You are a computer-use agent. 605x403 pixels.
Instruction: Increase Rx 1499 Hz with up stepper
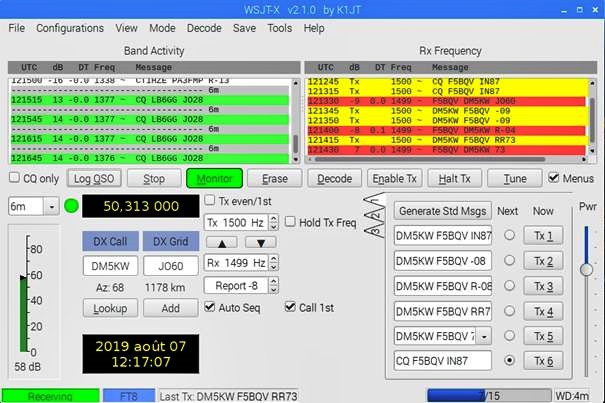point(274,259)
